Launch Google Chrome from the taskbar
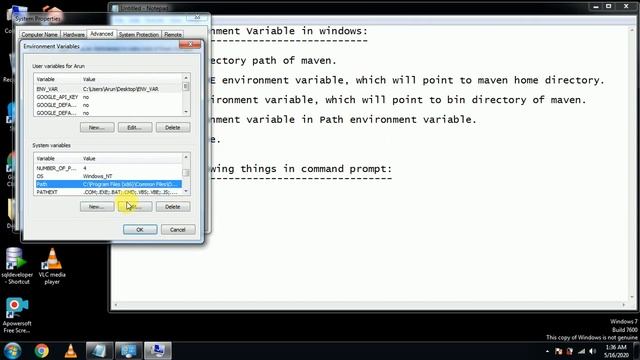This screenshot has width=640, height=360. point(41,351)
